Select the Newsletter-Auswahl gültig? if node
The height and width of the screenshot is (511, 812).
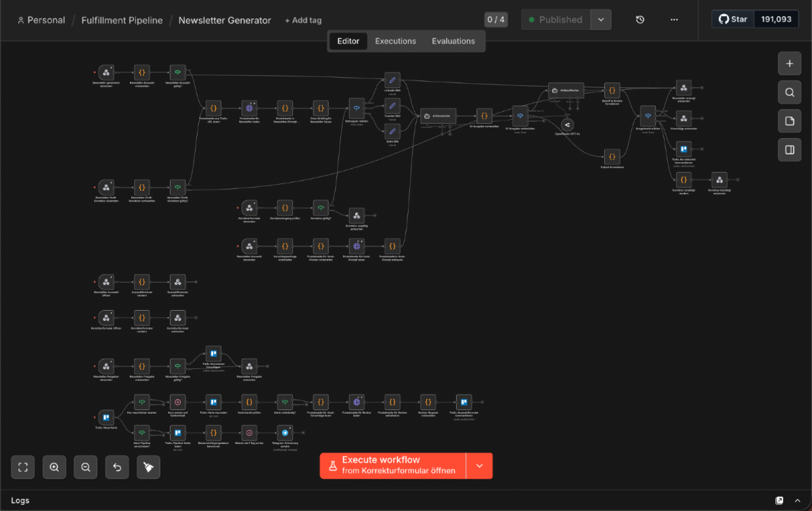click(177, 72)
